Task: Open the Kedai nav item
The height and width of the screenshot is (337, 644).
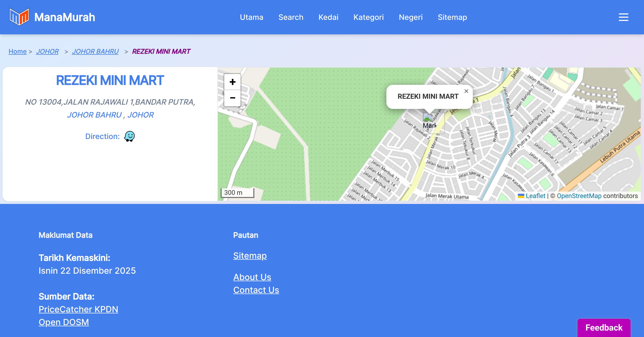Action: tap(328, 17)
